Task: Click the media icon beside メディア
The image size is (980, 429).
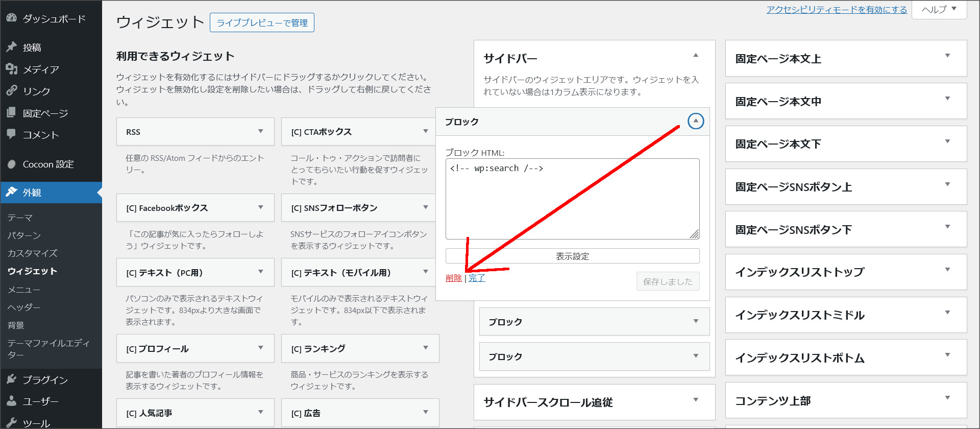Action: (11, 69)
